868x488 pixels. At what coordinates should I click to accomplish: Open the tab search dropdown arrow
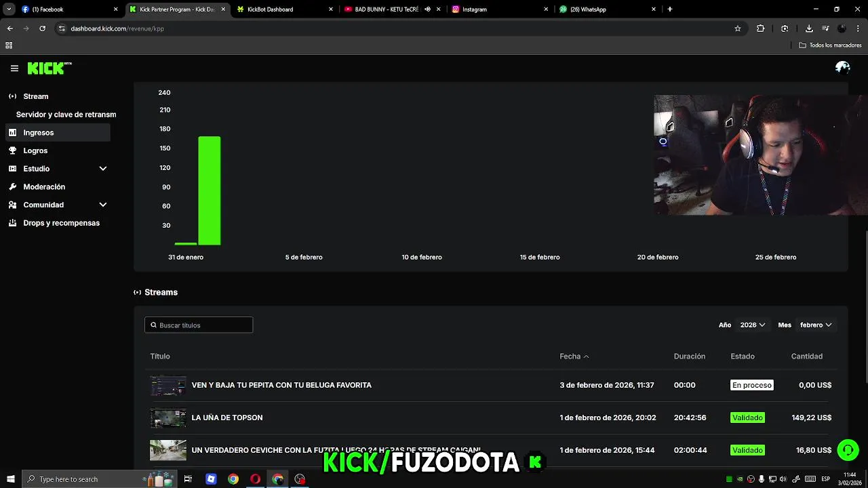9,9
